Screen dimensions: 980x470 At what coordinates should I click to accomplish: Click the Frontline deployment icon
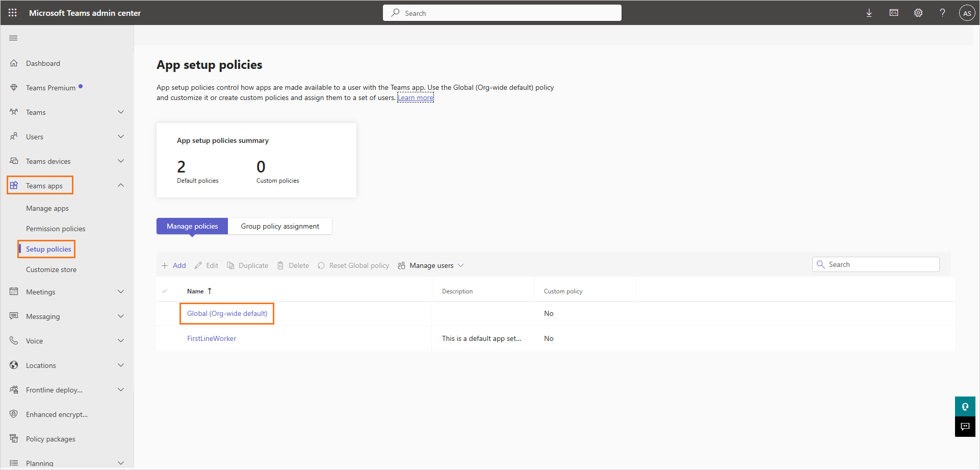coord(14,389)
